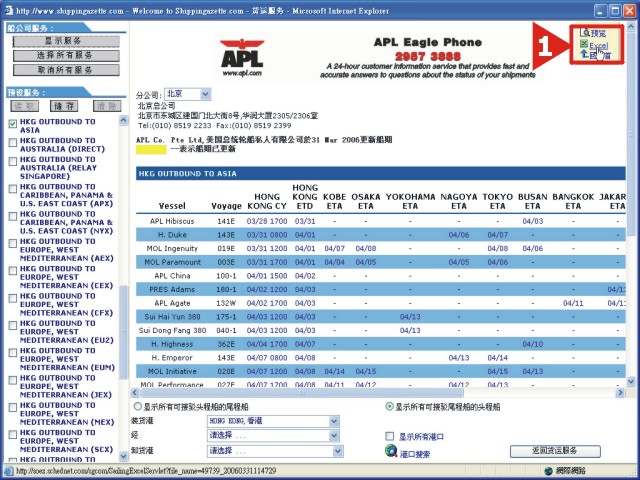Click the port search globe icon
The height and width of the screenshot is (480, 640).
[391, 451]
